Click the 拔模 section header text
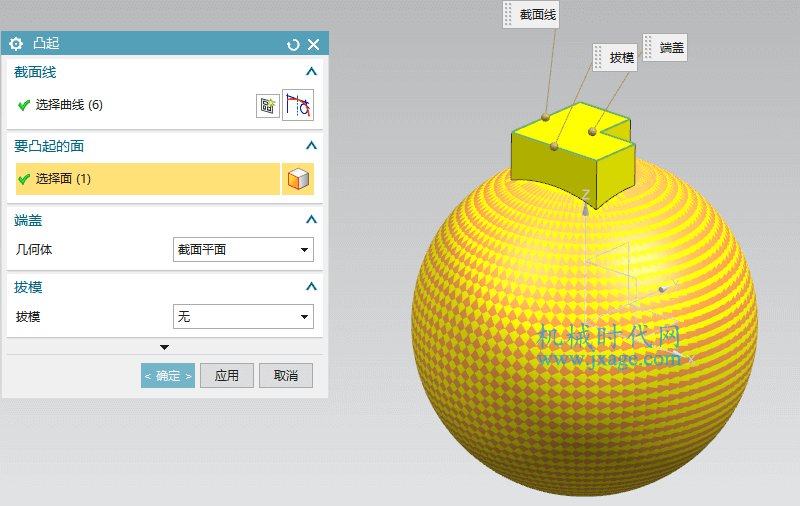Screen dimensions: 800x506 pos(28,287)
